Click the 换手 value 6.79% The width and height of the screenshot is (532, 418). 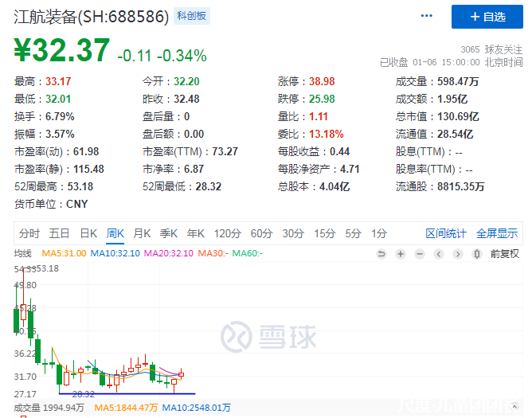coord(60,117)
